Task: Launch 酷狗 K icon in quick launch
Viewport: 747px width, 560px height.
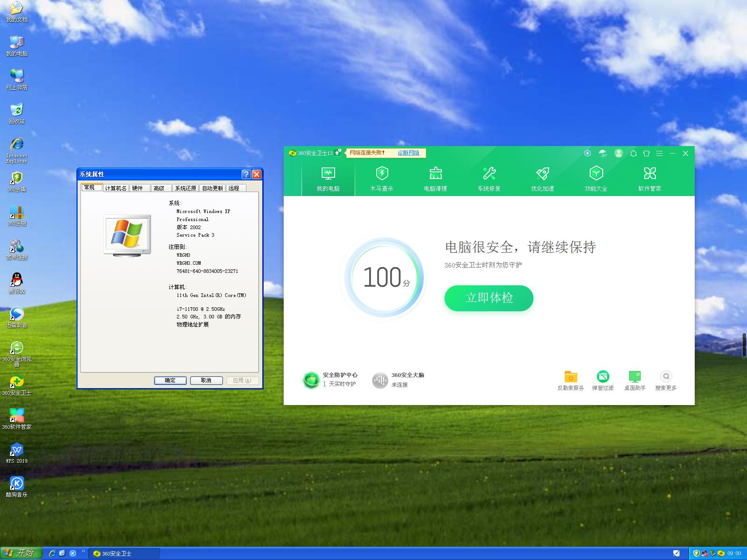Action: pyautogui.click(x=73, y=553)
